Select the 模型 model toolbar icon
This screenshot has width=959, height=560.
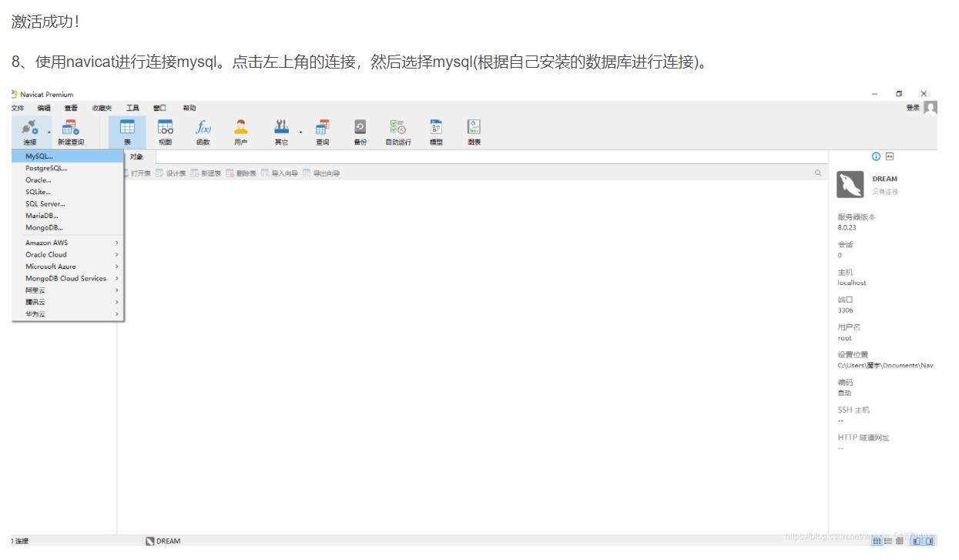click(x=436, y=132)
